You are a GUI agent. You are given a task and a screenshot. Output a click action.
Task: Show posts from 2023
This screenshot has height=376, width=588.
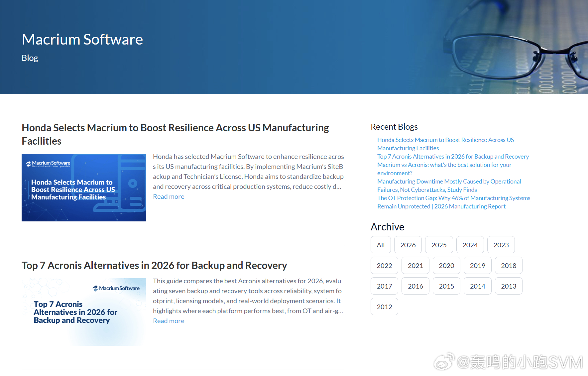(x=501, y=245)
